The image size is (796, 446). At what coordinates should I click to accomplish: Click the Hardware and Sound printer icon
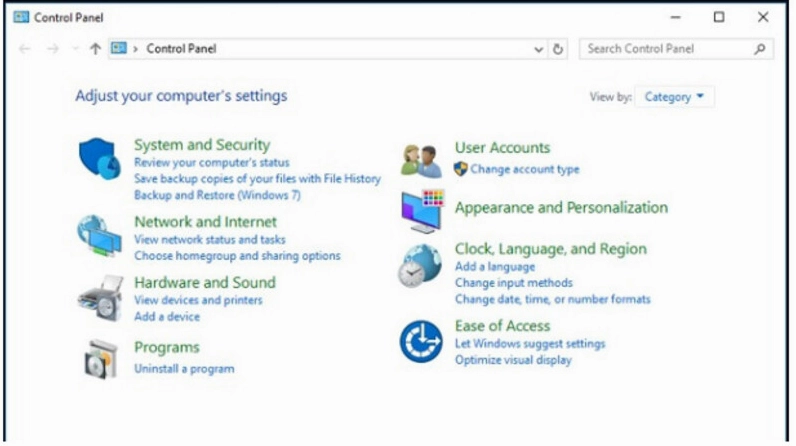[99, 297]
